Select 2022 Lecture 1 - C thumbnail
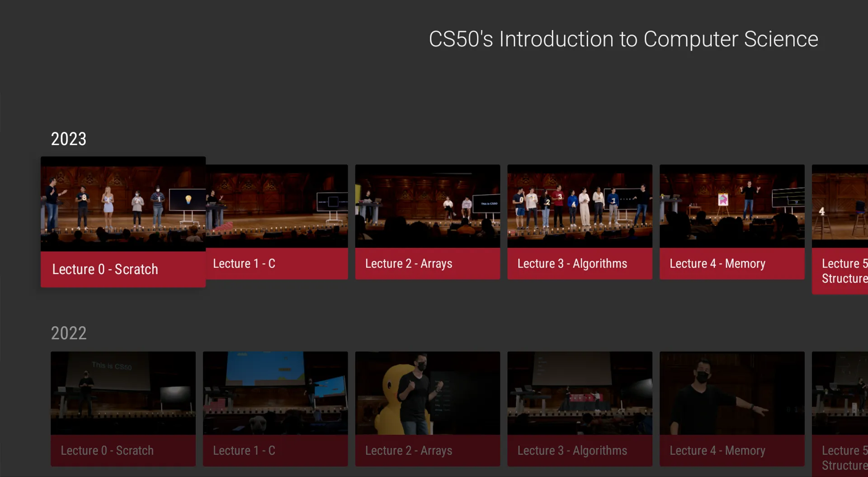 275,393
